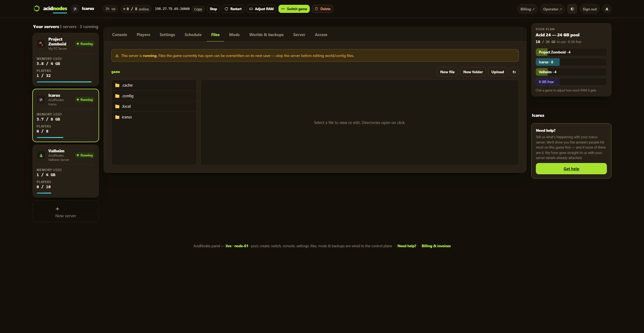Viewport: 644px width, 333px height.
Task: Stop the Icarus server
Action: point(213,9)
